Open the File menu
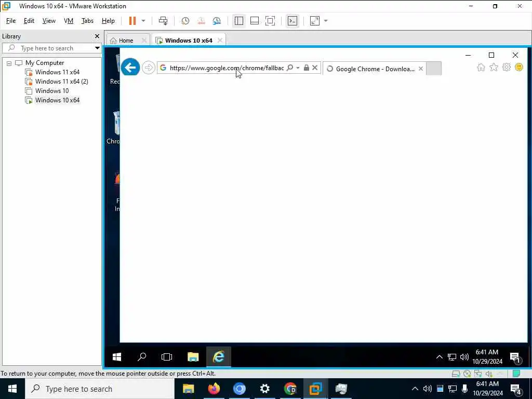 click(x=11, y=21)
